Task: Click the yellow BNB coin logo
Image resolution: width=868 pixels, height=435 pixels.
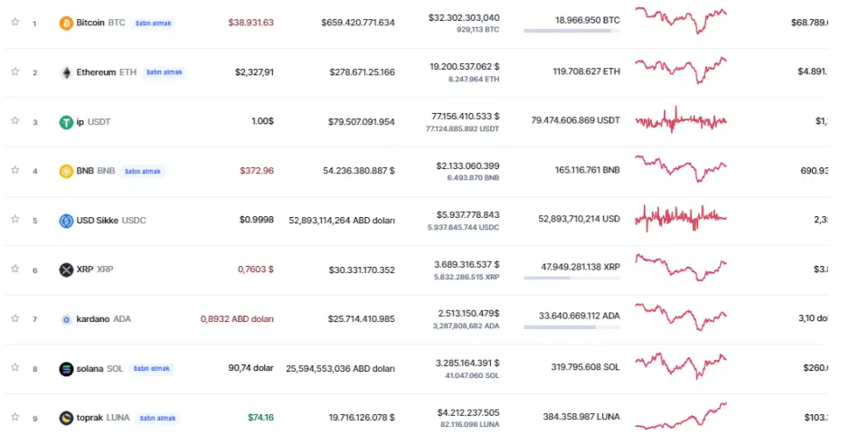Action: pos(66,171)
